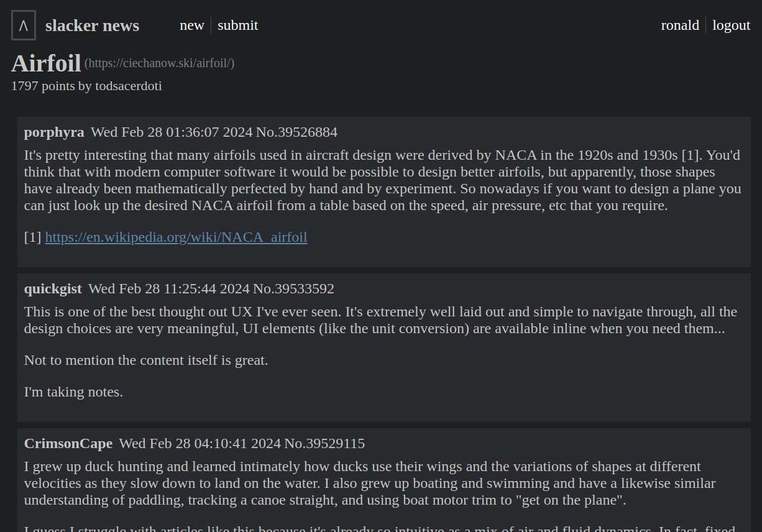Open comment permalink No.39529115
The height and width of the screenshot is (532, 762).
324,444
